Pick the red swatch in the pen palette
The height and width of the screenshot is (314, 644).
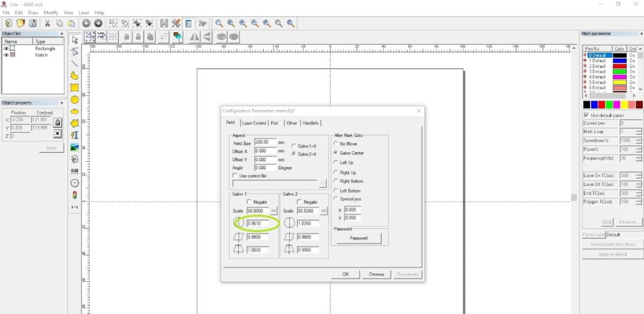[602, 105]
